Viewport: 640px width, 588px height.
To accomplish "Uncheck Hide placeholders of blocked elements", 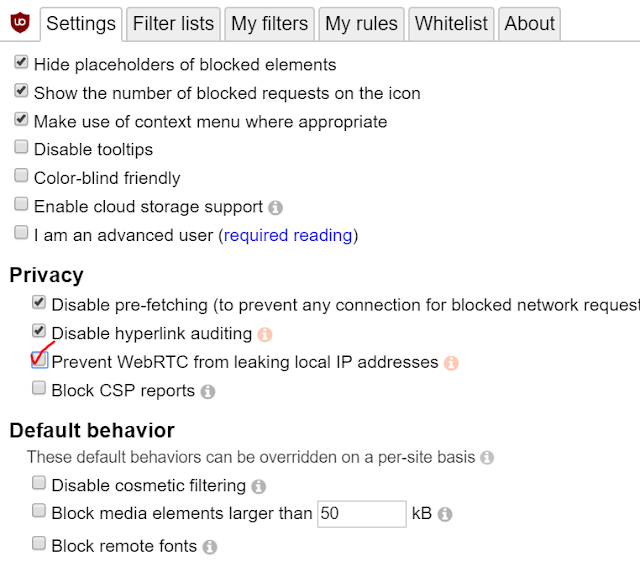I will pos(21,64).
